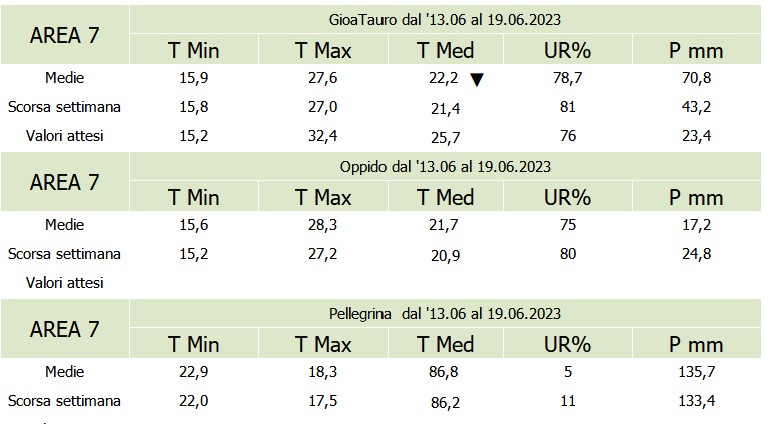Click the T Med header in Oppido table
764x424 pixels.
click(445, 196)
